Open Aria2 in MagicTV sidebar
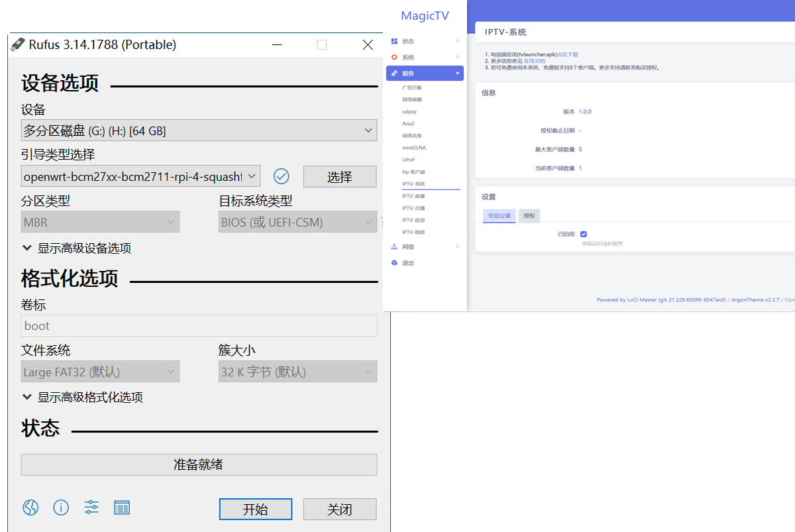The height and width of the screenshot is (532, 795). (x=408, y=123)
